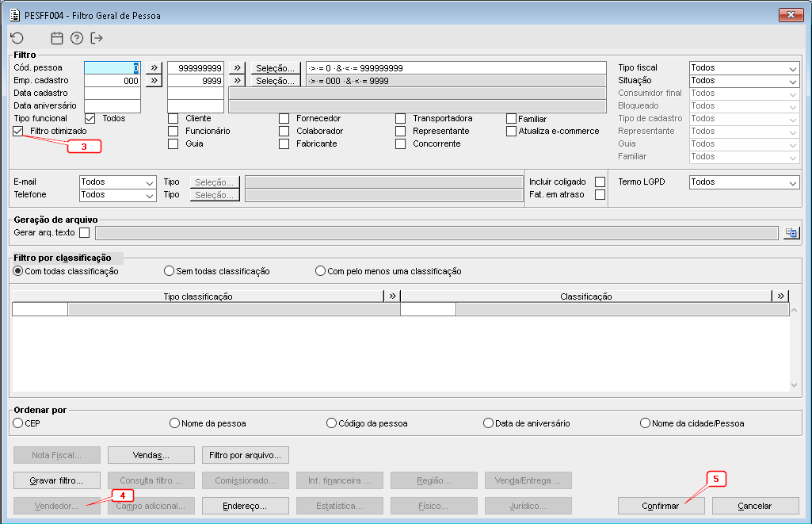Click Filtro por arquivo... button
Screen dimensions: 812x524
246,455
